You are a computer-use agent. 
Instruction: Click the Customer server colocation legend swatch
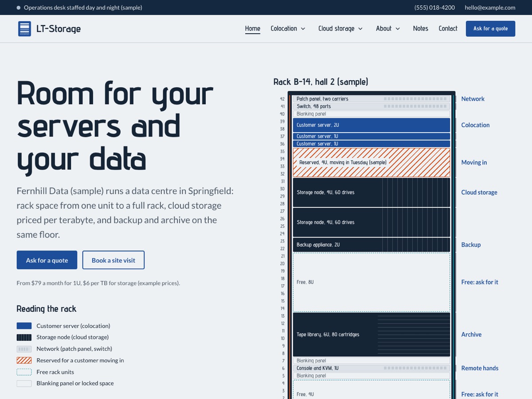24,326
